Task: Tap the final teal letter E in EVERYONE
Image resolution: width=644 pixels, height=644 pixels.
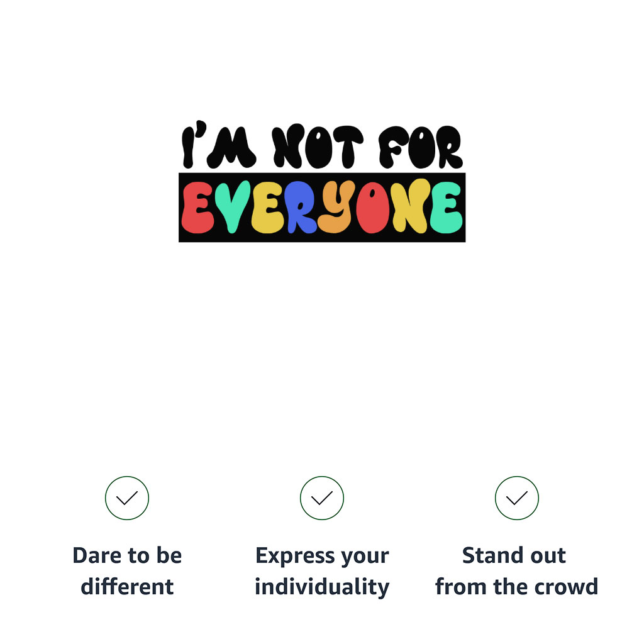Action: (x=448, y=208)
